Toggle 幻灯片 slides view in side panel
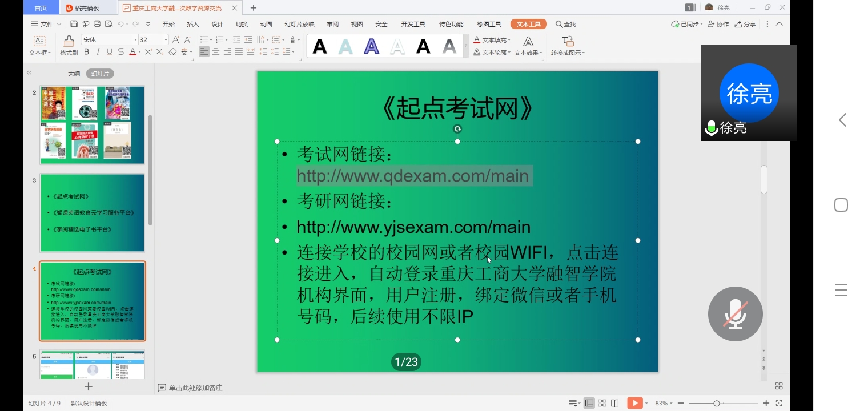This screenshot has width=868, height=411. 101,74
